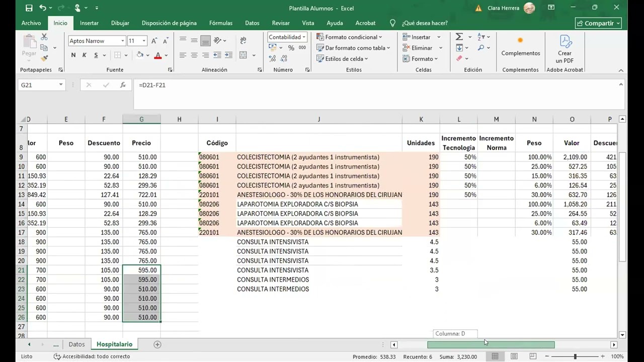Click the Crear un PDF icon

click(x=565, y=49)
